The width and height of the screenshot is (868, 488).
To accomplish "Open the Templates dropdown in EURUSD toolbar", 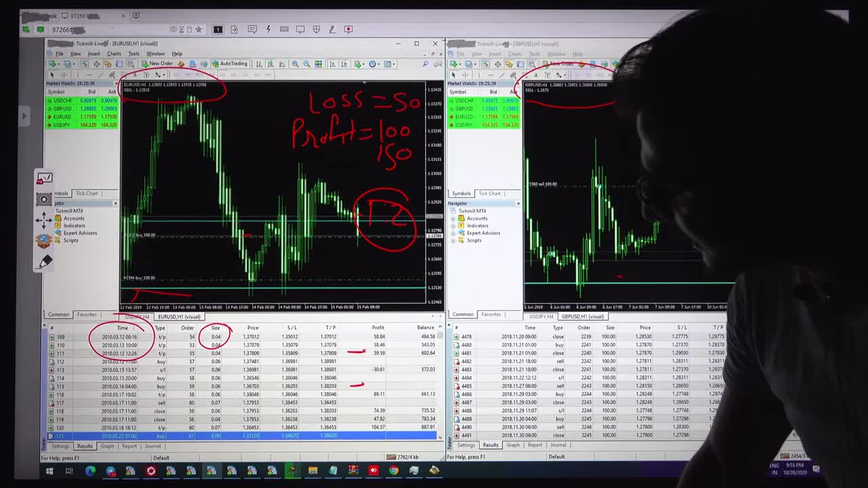I will 389,64.
